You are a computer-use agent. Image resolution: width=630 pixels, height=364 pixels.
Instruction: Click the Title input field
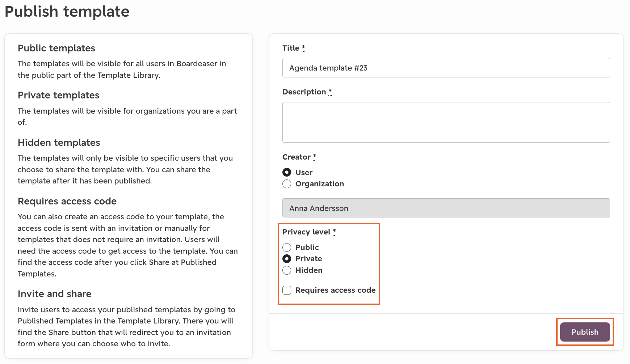446,68
